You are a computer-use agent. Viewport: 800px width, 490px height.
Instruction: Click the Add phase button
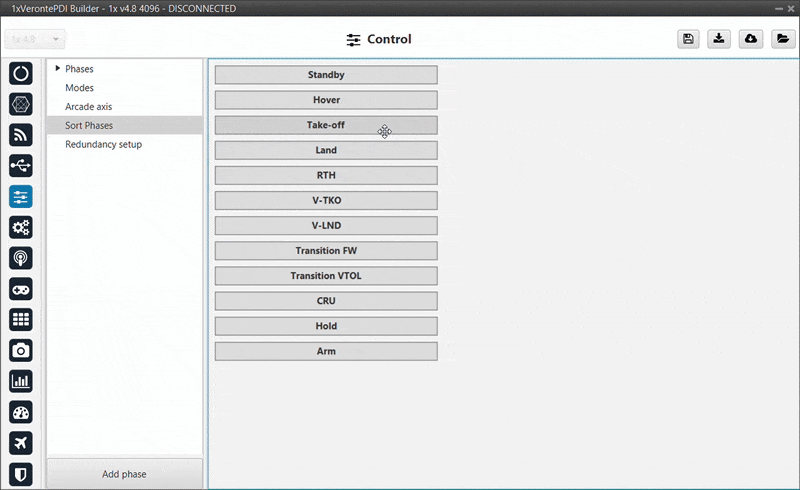pyautogui.click(x=125, y=474)
